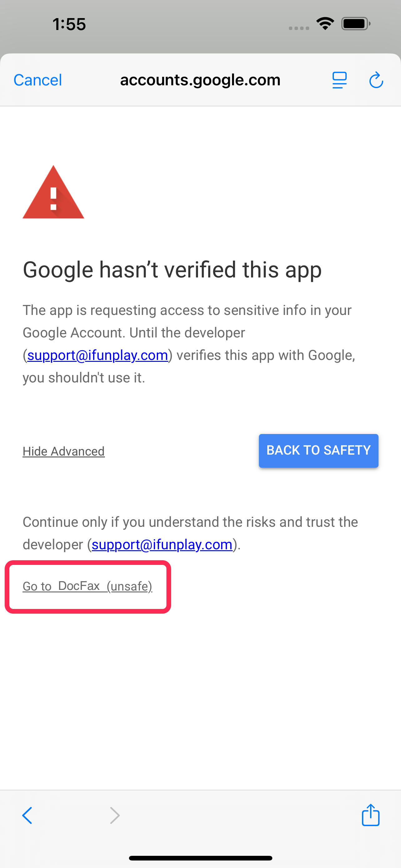
Task: Tap the "Google hasn't verified this app" heading
Action: pos(172,270)
